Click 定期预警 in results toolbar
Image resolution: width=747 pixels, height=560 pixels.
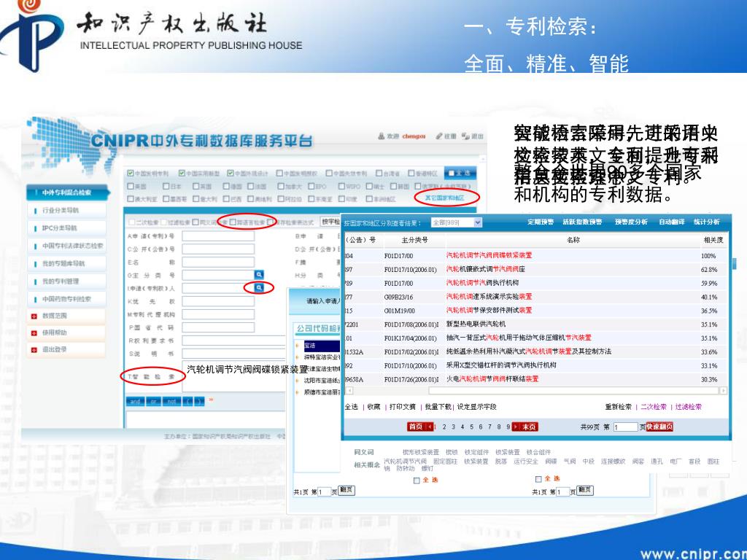pos(541,222)
